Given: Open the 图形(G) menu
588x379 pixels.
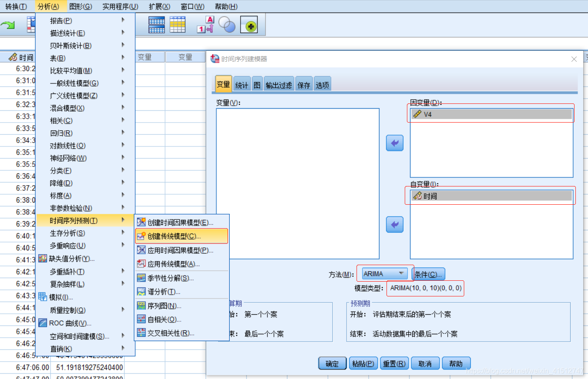Looking at the screenshot, I should pos(81,7).
